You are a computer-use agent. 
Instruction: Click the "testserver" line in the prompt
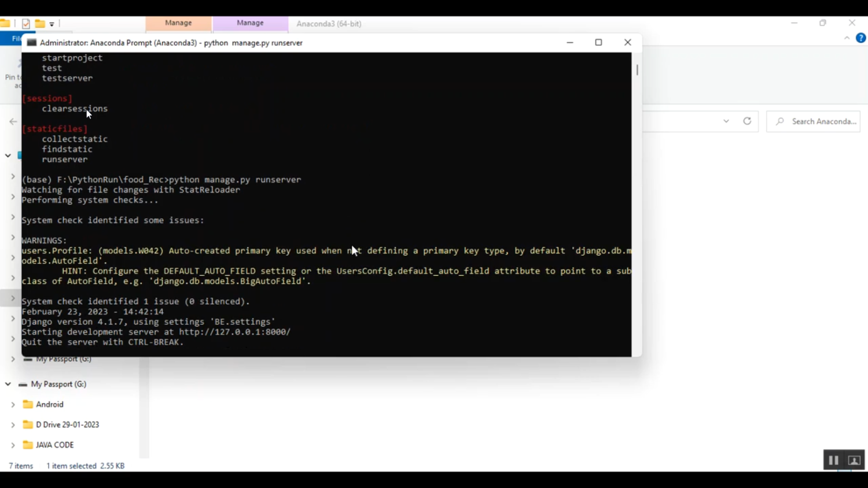[x=67, y=78]
